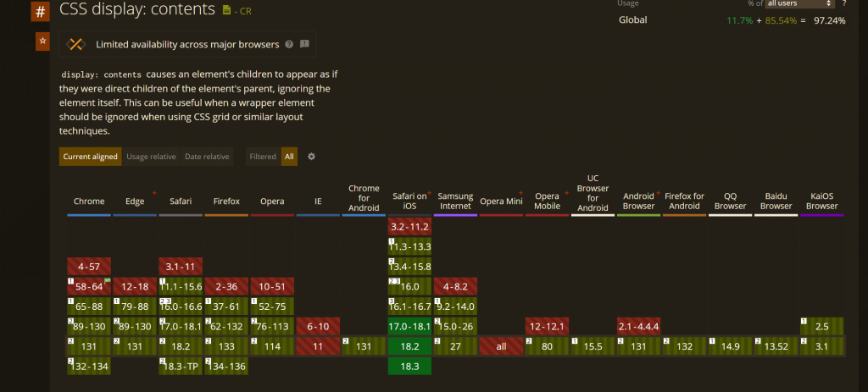Image resolution: width=868 pixels, height=392 pixels.
Task: Star this feature with the star icon
Action: [x=42, y=41]
